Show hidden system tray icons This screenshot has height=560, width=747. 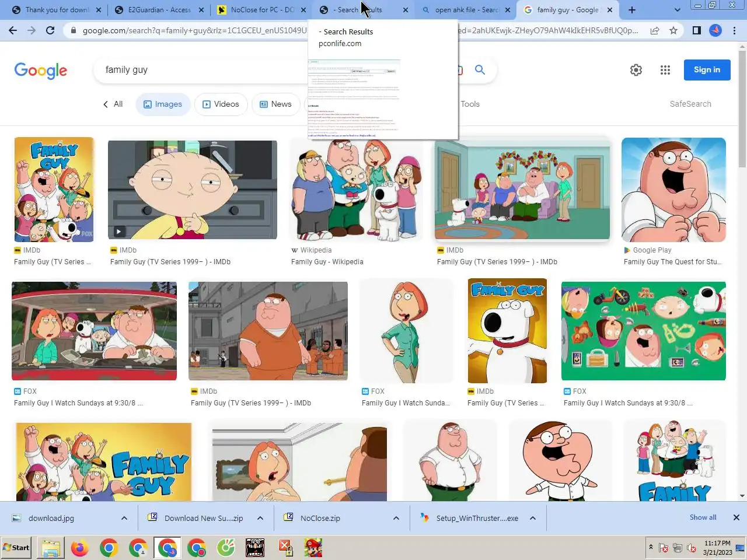pos(651,548)
